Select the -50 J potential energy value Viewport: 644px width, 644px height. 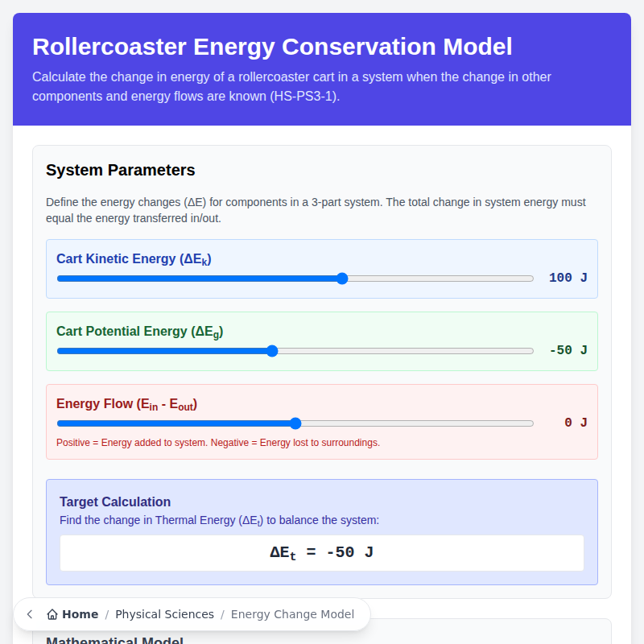tap(569, 350)
